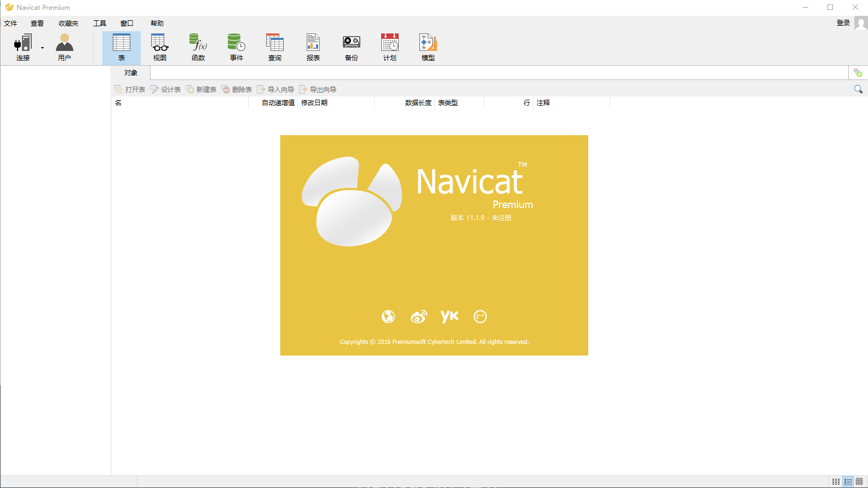Click the Navicat title bar app icon
Image resolution: width=868 pixels, height=488 pixels.
[x=9, y=7]
